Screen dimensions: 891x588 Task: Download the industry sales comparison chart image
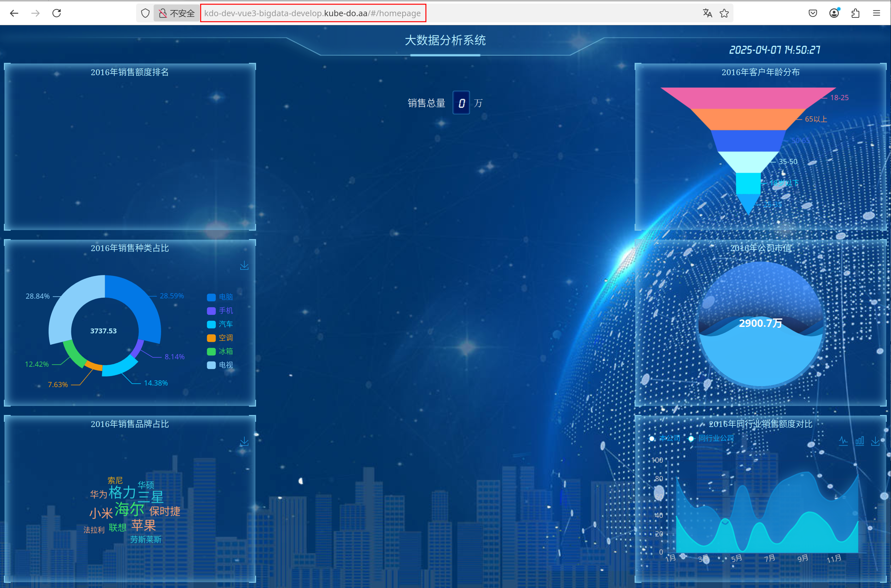point(875,441)
